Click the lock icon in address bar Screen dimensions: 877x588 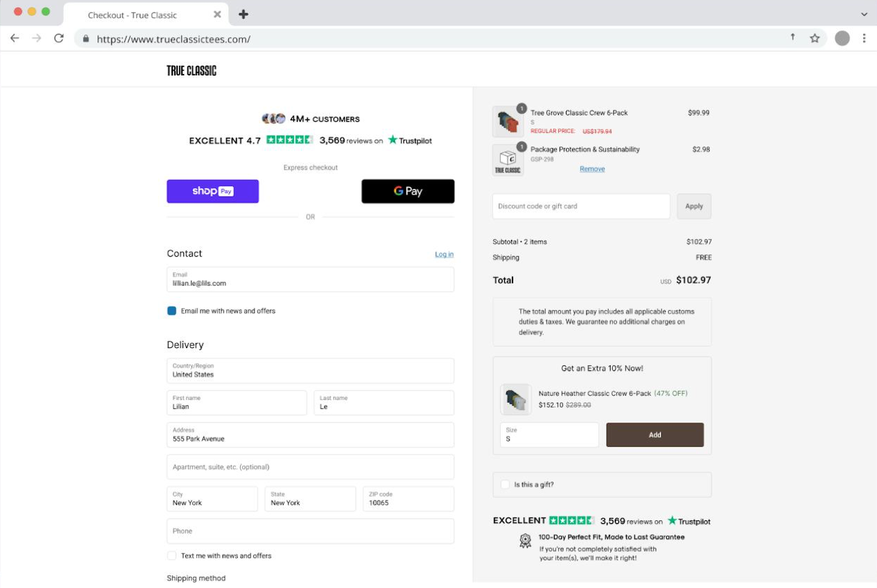tap(86, 39)
